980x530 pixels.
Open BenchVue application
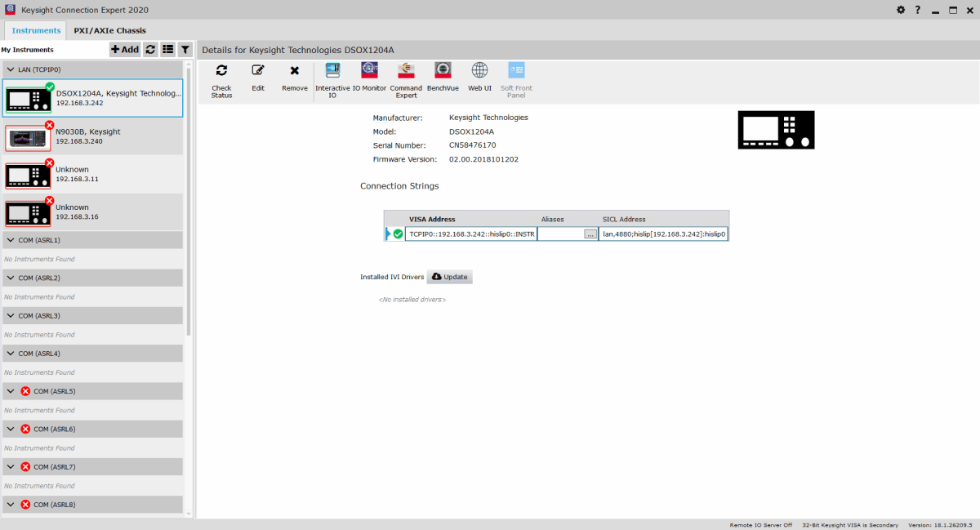click(x=443, y=69)
